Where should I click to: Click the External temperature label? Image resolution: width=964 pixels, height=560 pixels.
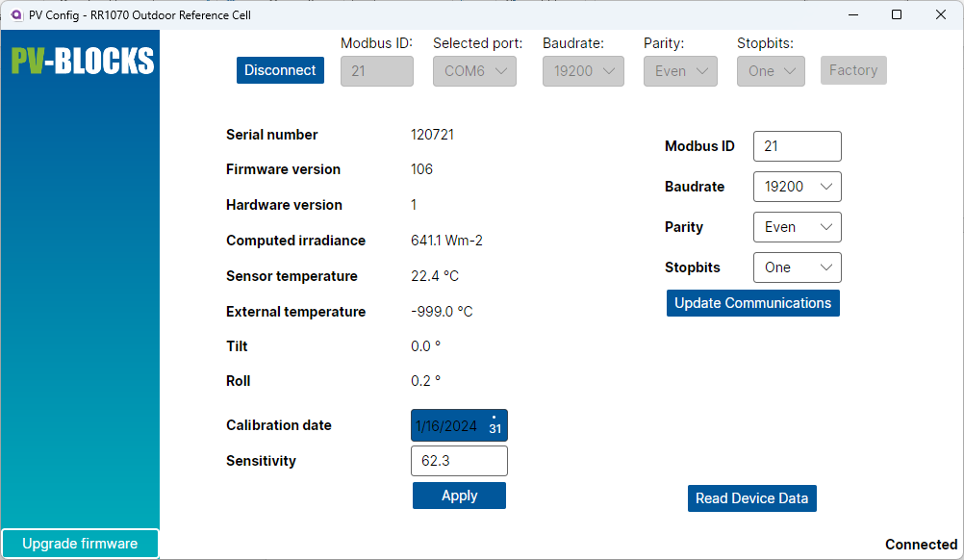click(x=295, y=312)
